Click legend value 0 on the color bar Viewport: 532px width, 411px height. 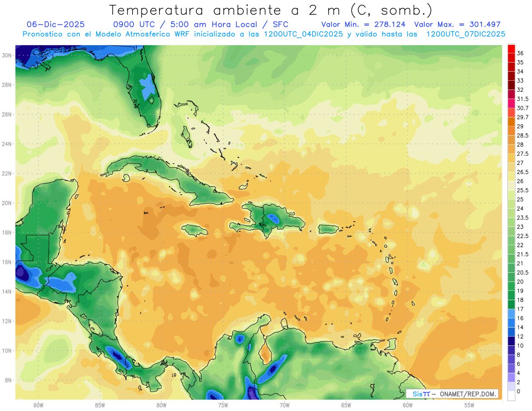click(x=519, y=391)
